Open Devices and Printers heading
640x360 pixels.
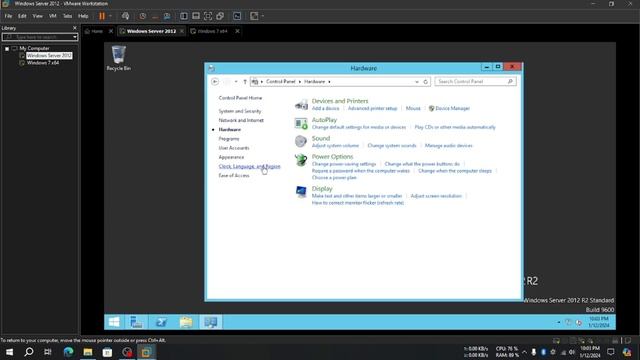point(340,101)
